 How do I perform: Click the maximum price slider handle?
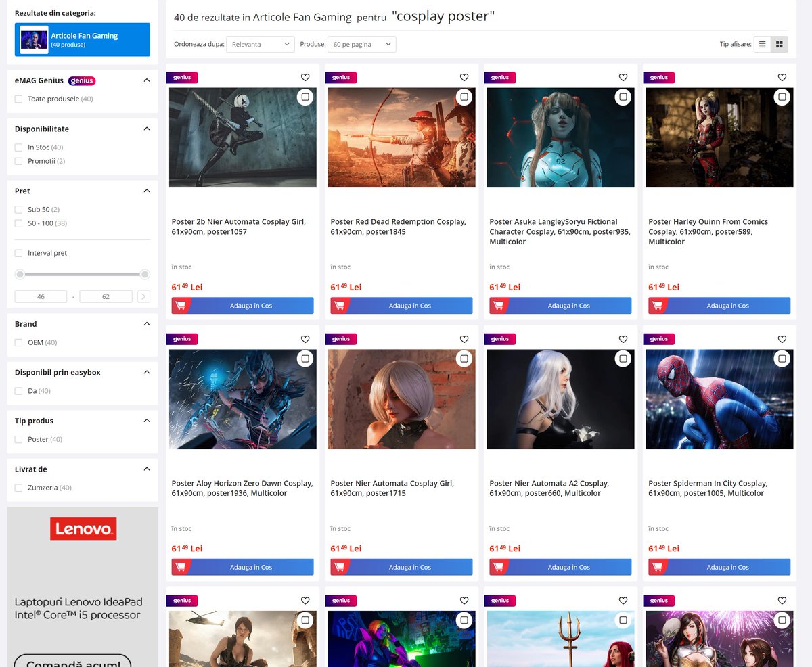tap(145, 274)
